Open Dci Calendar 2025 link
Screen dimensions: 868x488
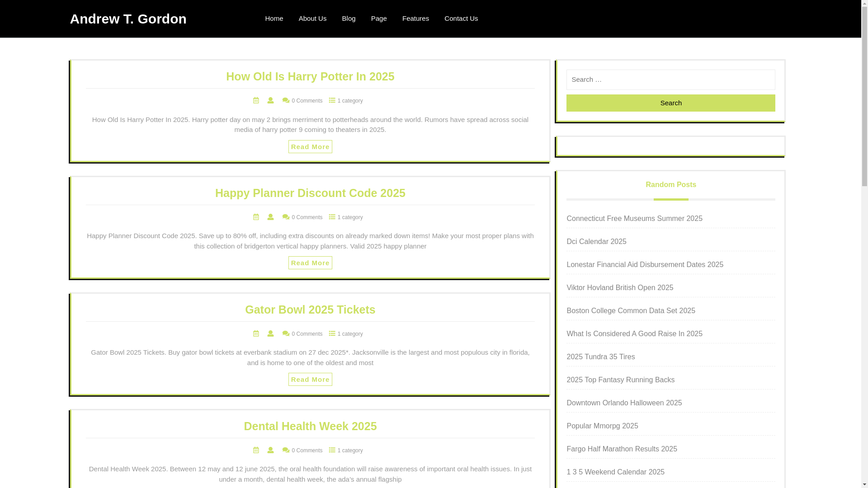[596, 242]
